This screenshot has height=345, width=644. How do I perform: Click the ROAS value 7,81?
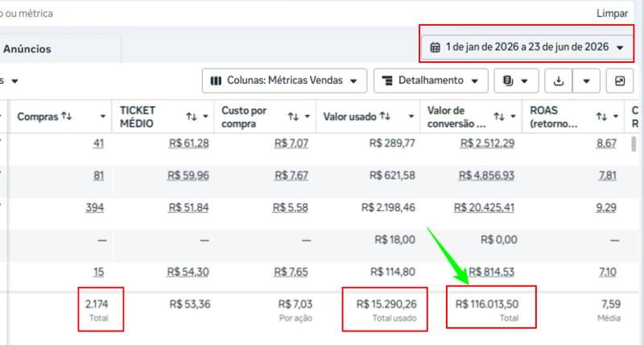[x=608, y=176]
